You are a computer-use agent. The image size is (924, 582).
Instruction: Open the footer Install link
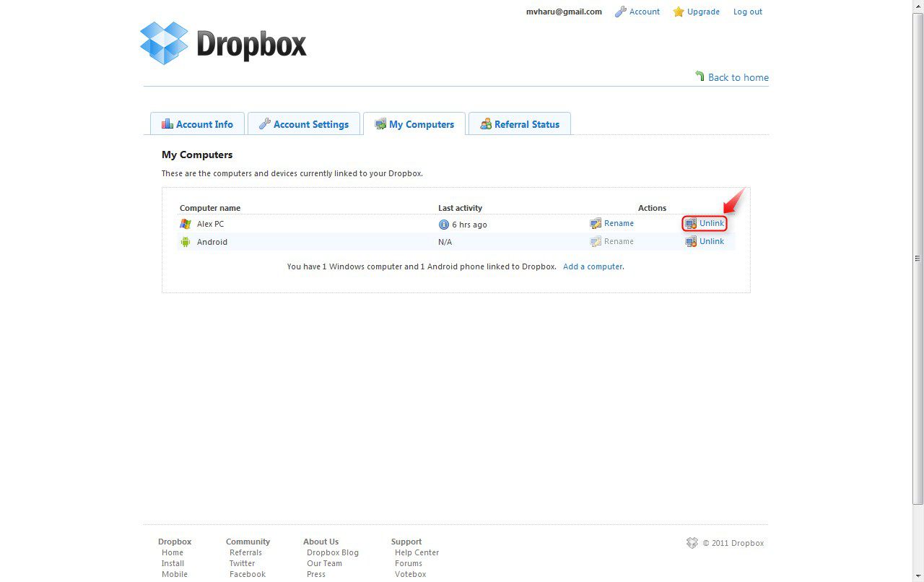tap(173, 563)
